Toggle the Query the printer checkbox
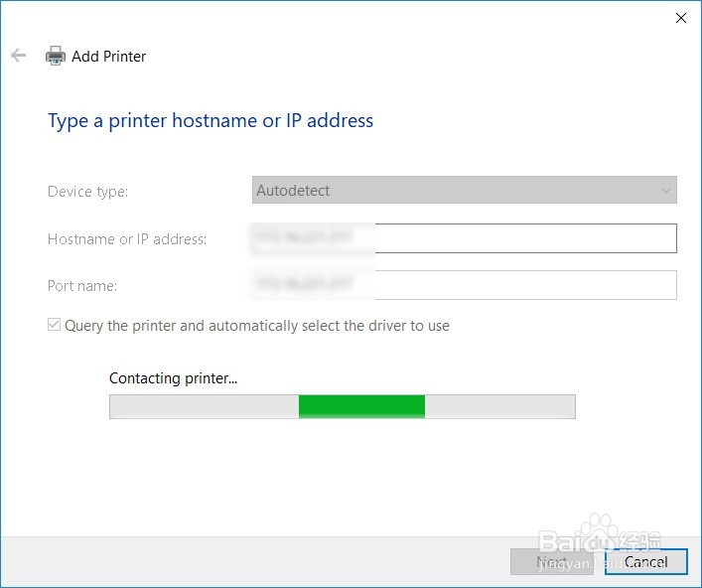This screenshot has height=588, width=702. point(55,326)
